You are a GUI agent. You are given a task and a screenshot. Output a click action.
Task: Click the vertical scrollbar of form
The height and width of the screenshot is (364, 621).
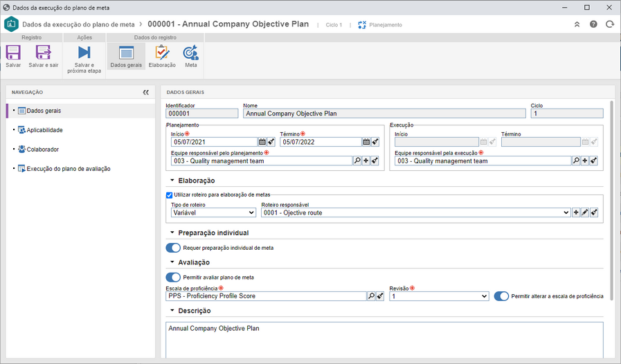tap(612, 200)
